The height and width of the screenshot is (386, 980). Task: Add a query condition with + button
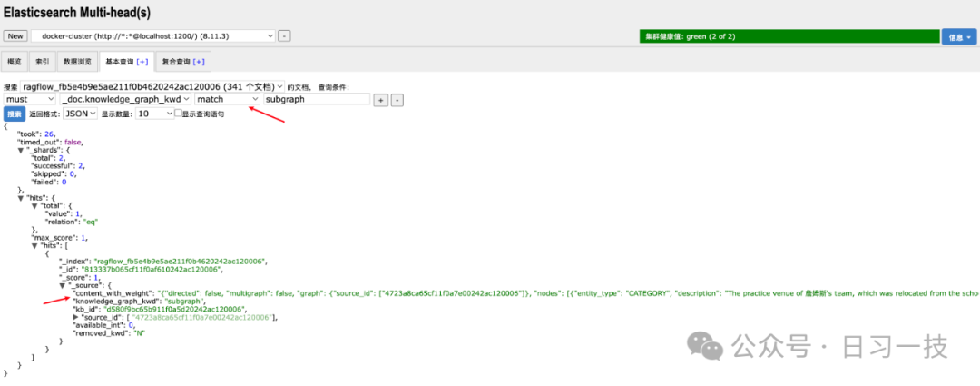point(380,100)
